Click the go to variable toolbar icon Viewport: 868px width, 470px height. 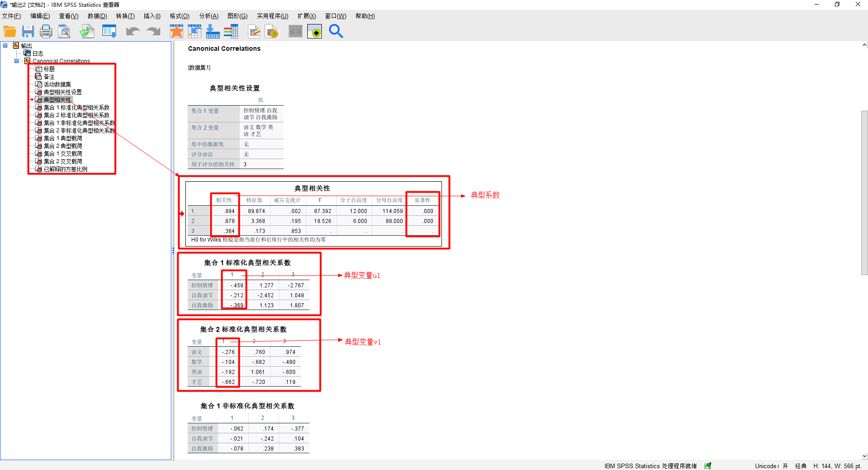coord(213,31)
